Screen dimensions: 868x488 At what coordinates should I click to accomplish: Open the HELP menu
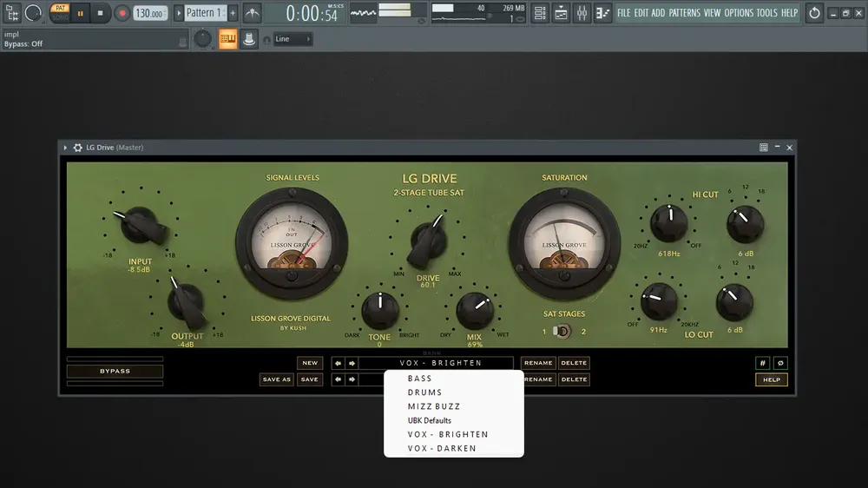tap(789, 13)
